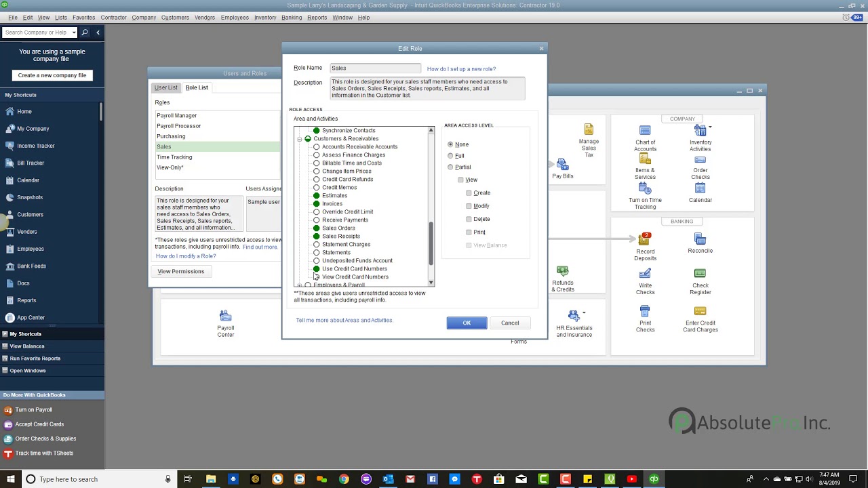Open the Reports menu in the menu bar
The image size is (868, 488).
click(x=317, y=18)
